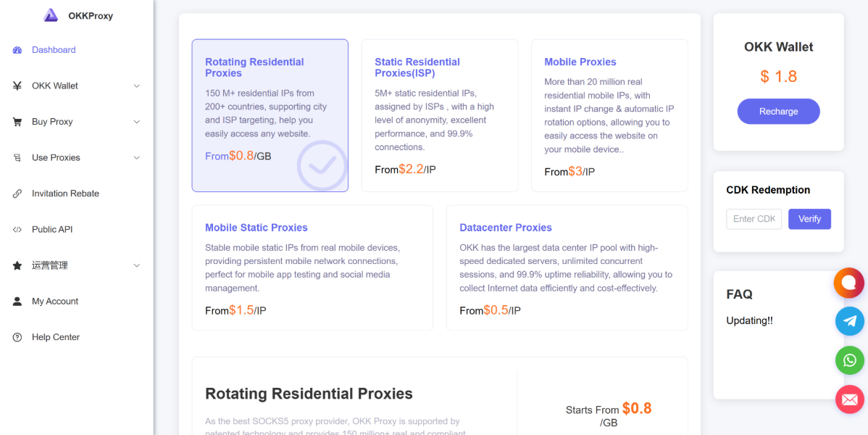Click the OKK Wallet yen icon
Viewport: 868px width, 435px height.
coord(17,86)
